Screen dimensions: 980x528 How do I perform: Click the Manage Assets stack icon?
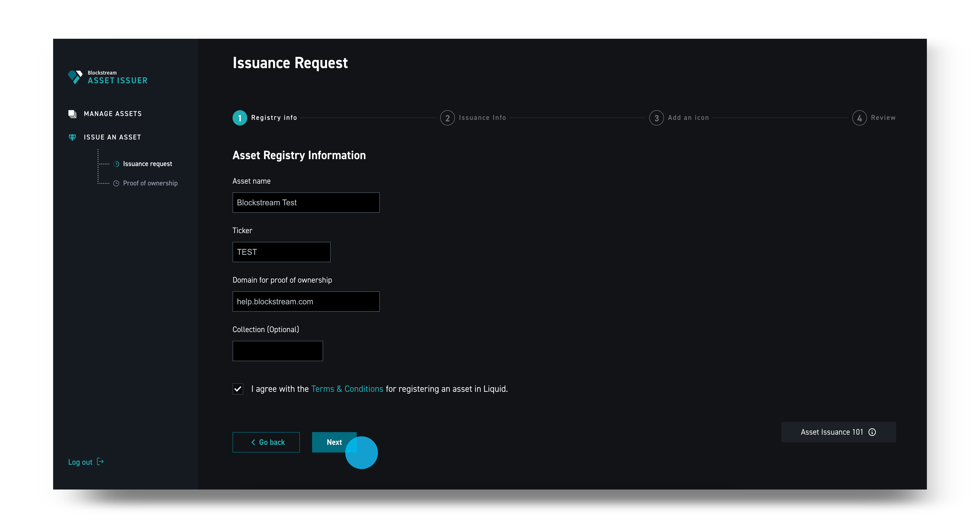(x=72, y=114)
